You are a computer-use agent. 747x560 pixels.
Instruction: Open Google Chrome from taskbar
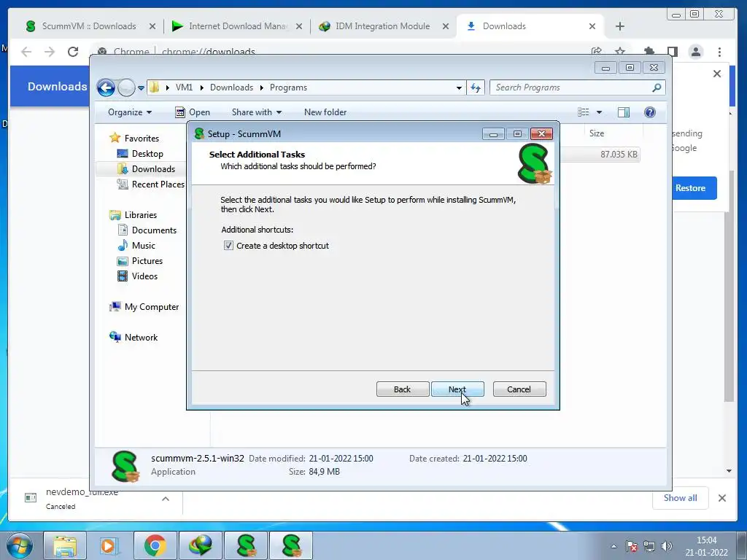(x=155, y=545)
